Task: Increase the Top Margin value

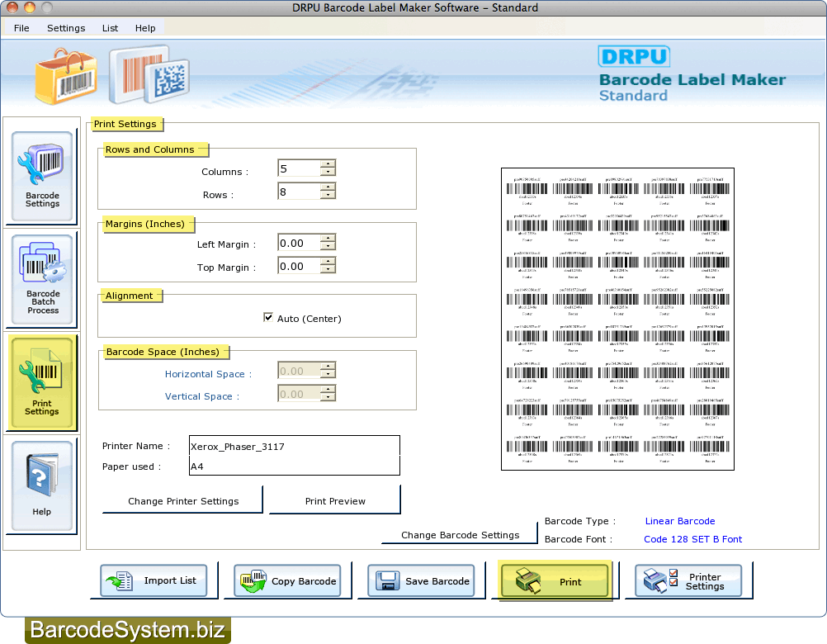Action: [328, 262]
